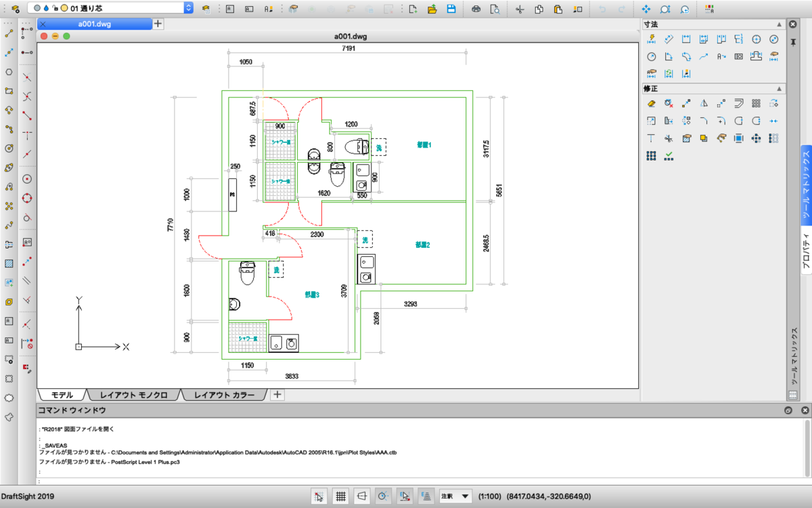
Task: Click the Save (floppy disk) toolbar icon
Action: pos(451,9)
